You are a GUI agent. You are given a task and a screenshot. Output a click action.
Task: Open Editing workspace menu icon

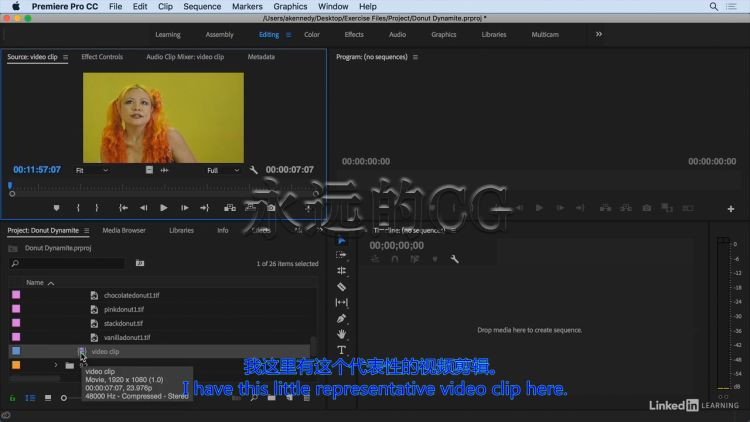pyautogui.click(x=288, y=34)
